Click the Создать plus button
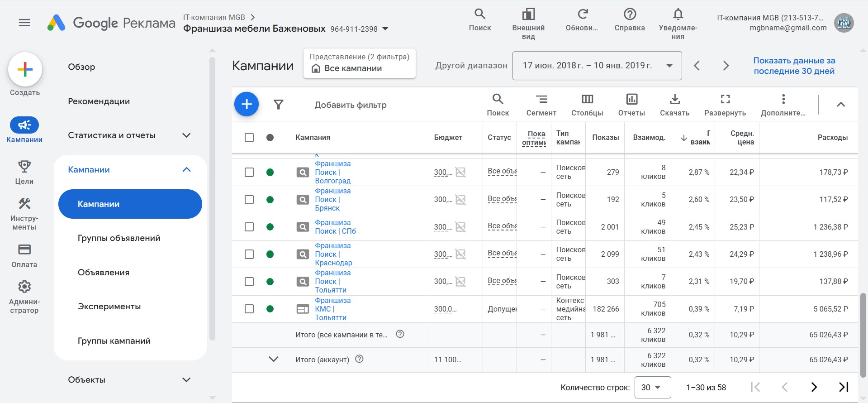Screen dimensions: 868x403 click(x=25, y=69)
